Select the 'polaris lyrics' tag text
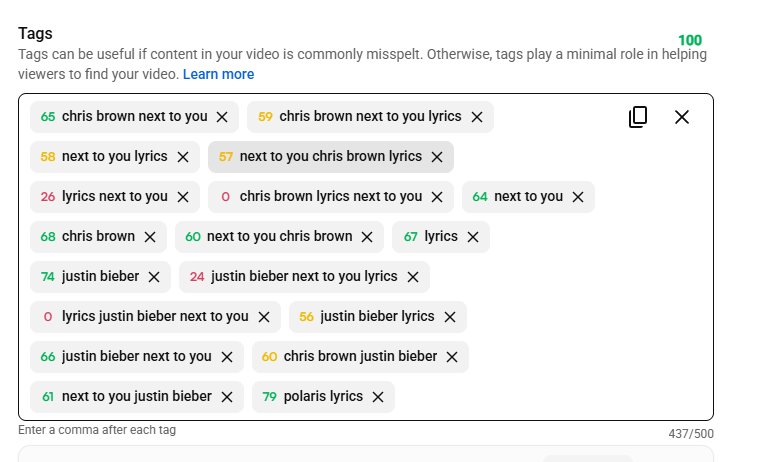Viewport: 778px width, 462px height. (323, 396)
